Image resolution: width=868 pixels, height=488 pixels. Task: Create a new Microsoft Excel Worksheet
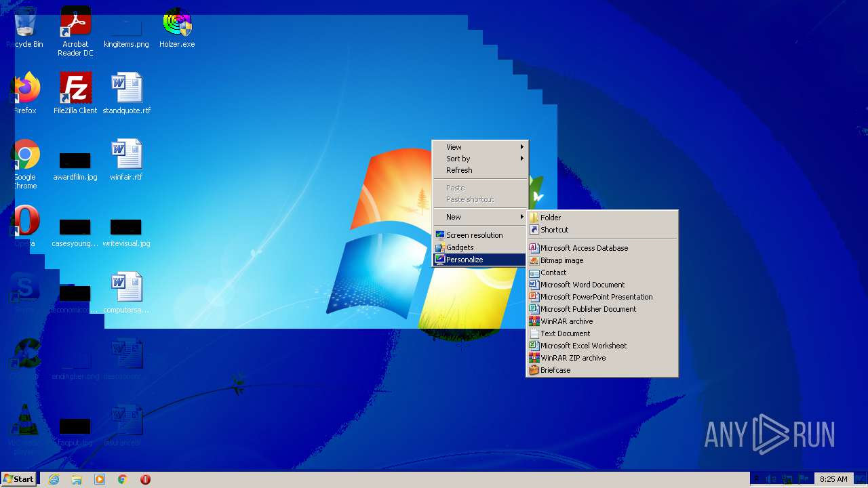[602, 346]
